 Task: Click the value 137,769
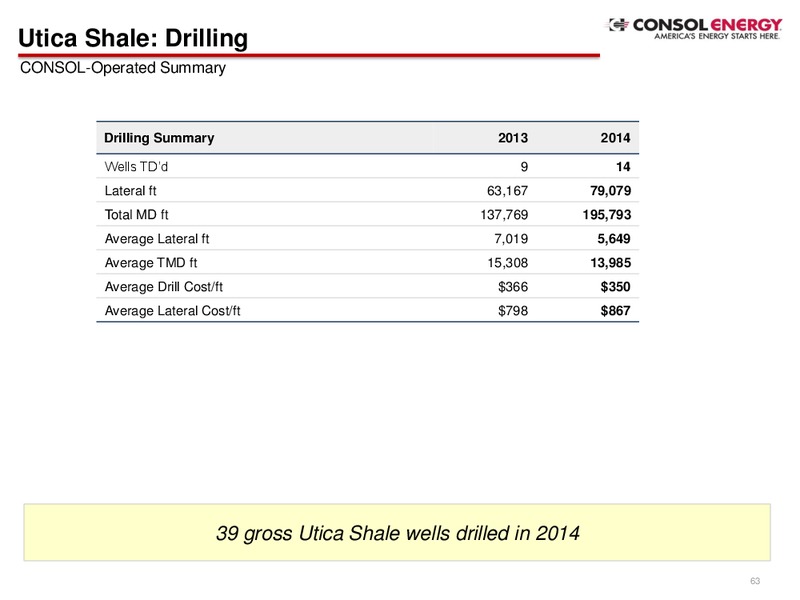coord(504,215)
